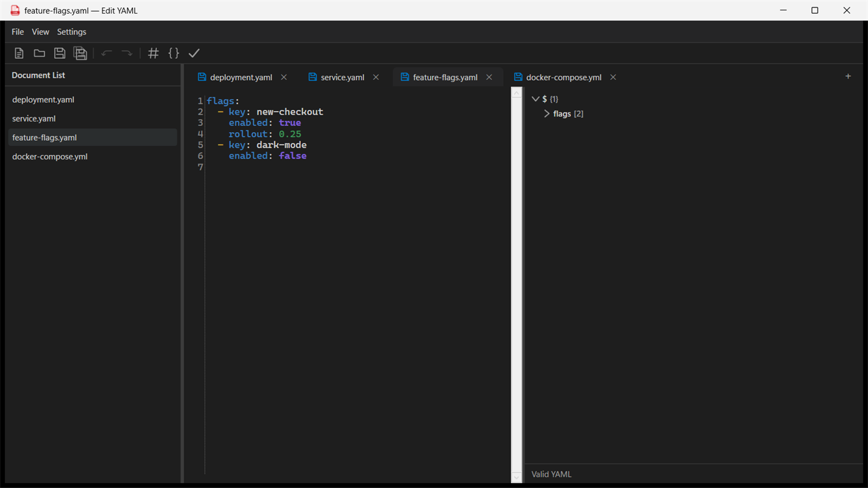Click save icon on service.yaml tab
The width and height of the screenshot is (868, 488).
point(313,77)
